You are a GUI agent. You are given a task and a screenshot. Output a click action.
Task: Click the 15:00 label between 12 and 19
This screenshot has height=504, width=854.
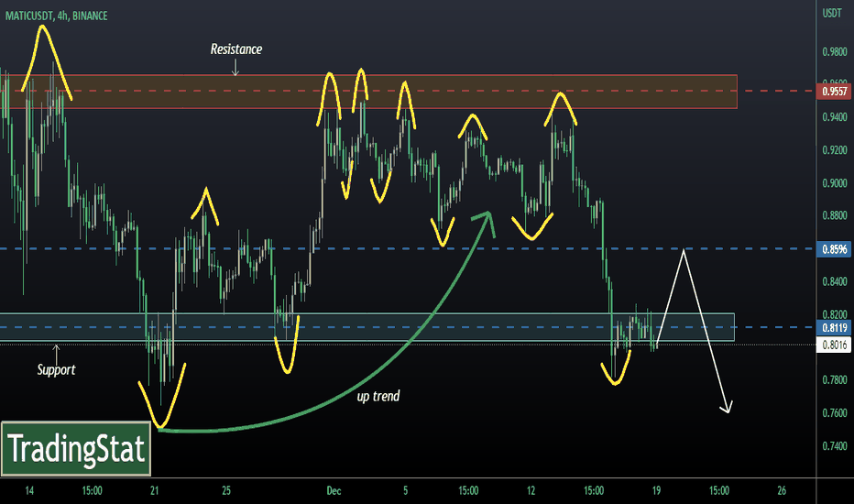tap(594, 490)
